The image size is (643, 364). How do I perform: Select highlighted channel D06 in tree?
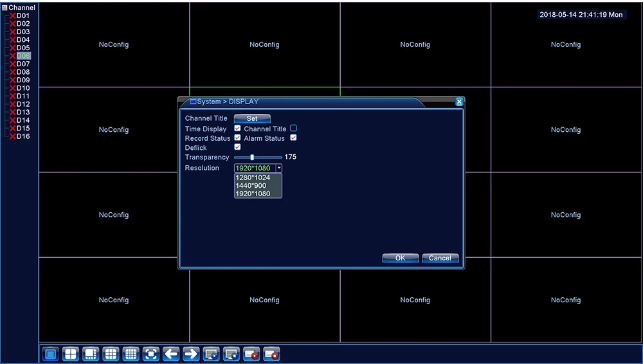click(x=23, y=56)
